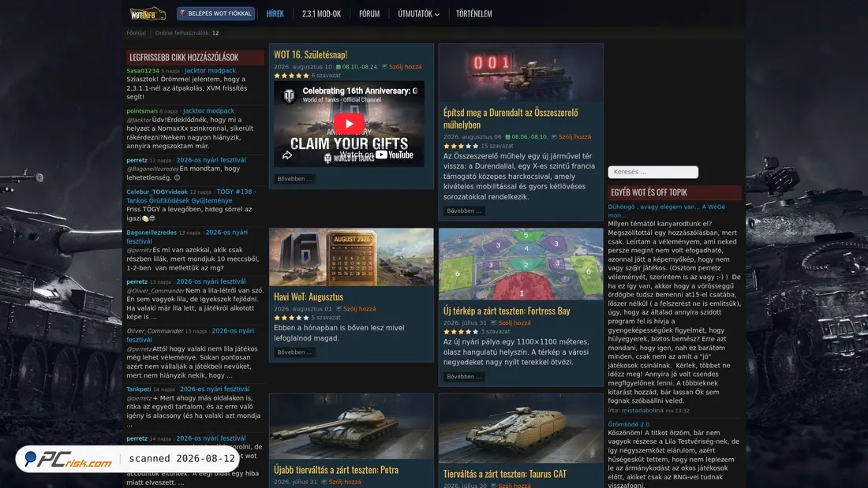This screenshot has height=488, width=868.
Task: Click Szólj hozzá under the Petra article
Action: pos(345,482)
